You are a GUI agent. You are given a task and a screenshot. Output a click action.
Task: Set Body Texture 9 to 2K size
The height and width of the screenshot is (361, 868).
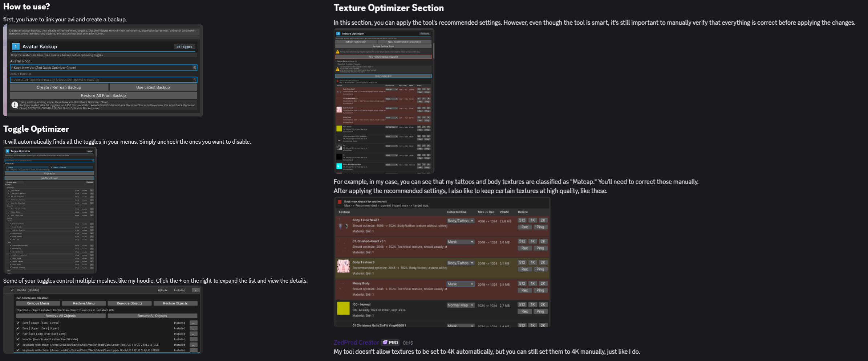click(x=543, y=262)
